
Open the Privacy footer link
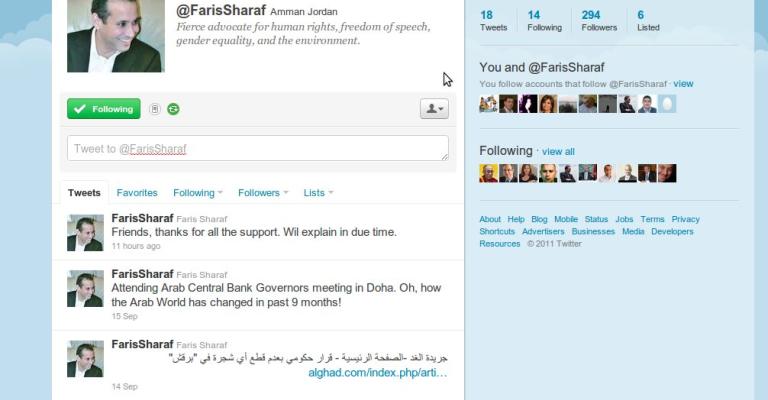(x=685, y=219)
